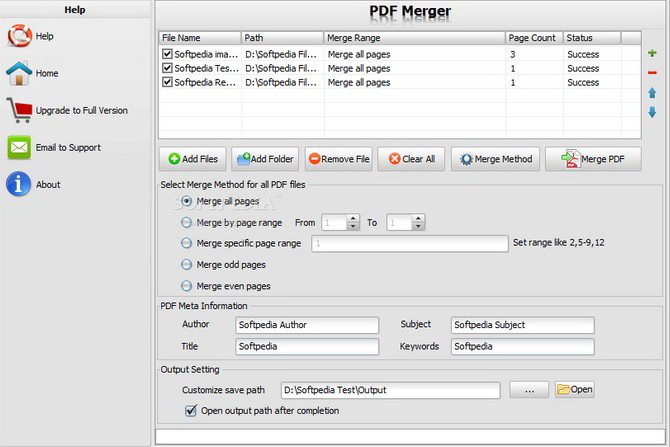Viewport: 670px width, 447px height.
Task: Click Help text in sidebar
Action: 44,36
